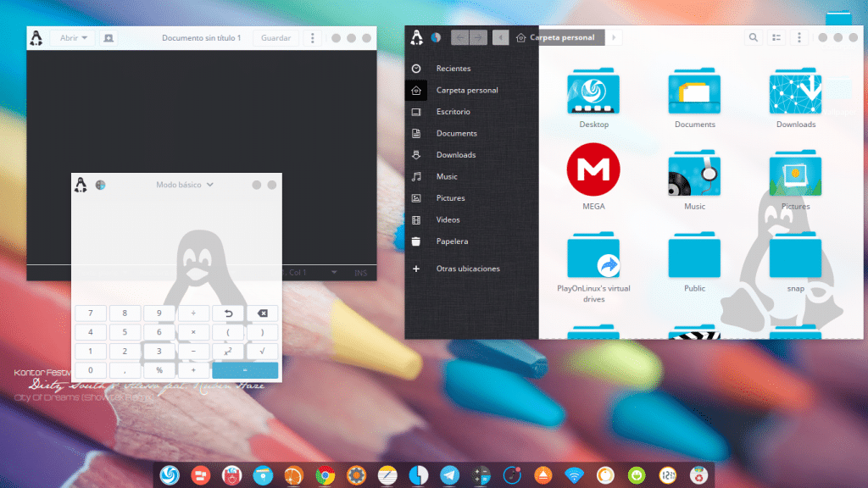
Task: Open the dropdown arrow in editor status bar
Action: [334, 272]
